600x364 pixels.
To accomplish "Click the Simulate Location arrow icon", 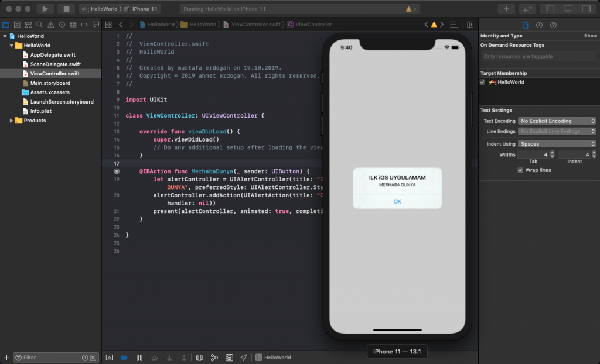I will [244, 357].
